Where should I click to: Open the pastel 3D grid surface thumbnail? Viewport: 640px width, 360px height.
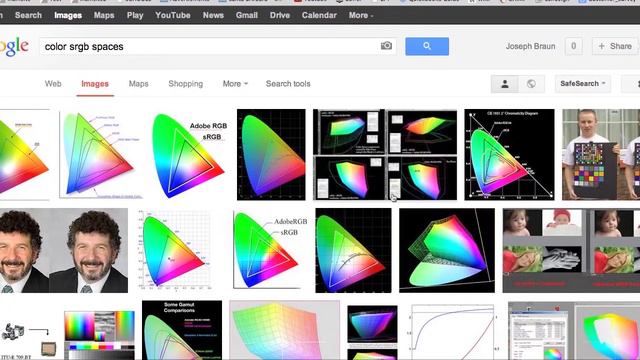coord(284,330)
